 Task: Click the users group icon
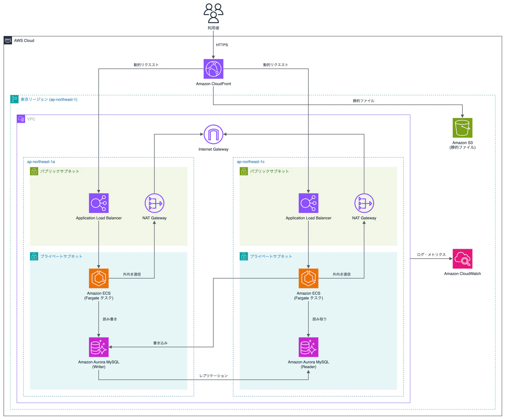click(x=213, y=13)
